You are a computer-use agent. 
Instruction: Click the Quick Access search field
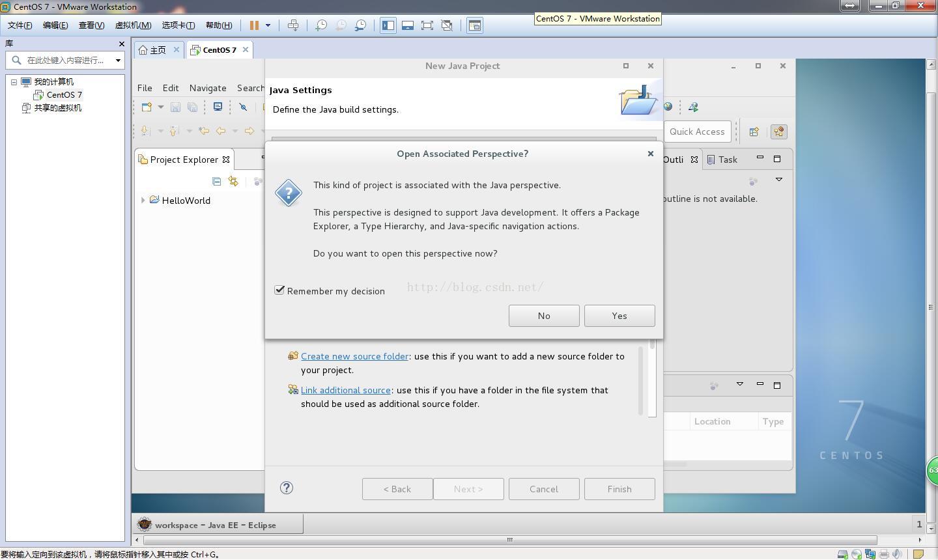pyautogui.click(x=697, y=132)
